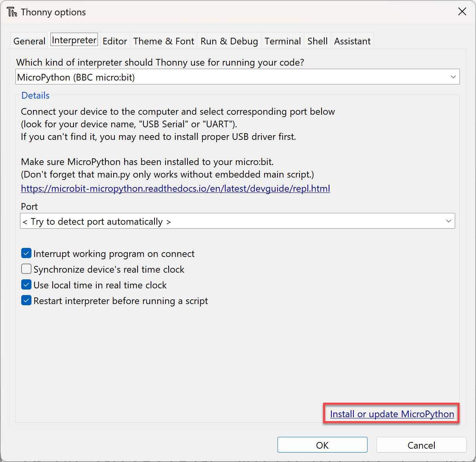This screenshot has width=476, height=462.
Task: Expand the interpreter type dropdown
Action: (238, 77)
